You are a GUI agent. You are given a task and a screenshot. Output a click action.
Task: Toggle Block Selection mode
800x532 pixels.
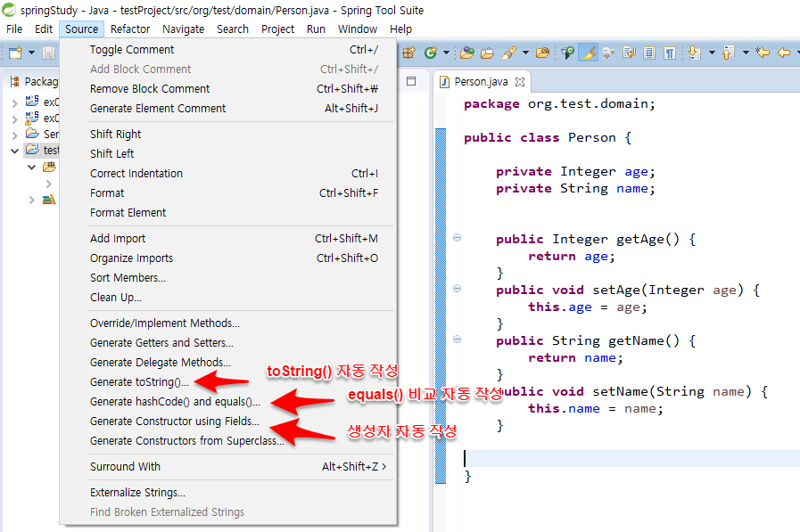649,53
